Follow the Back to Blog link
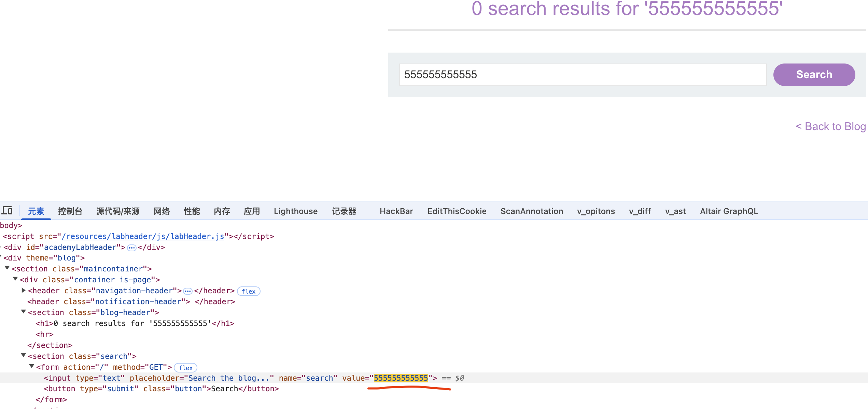 (x=830, y=127)
